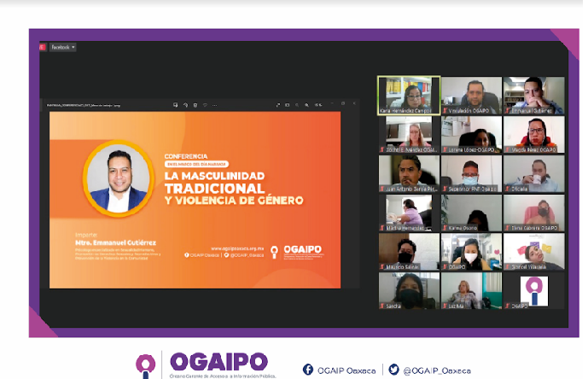
Task: Click the Facebook logo icon in footer
Action: (x=308, y=369)
